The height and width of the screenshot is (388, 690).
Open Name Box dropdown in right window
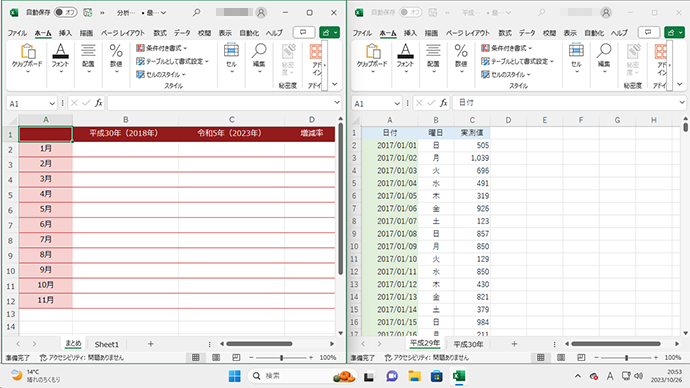click(397, 103)
